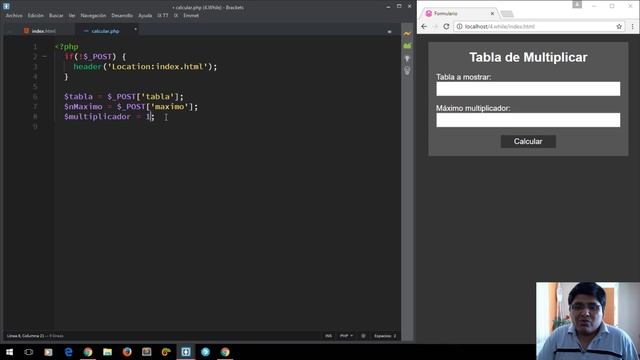
Task: Open a new tab in Chrome
Action: click(507, 14)
